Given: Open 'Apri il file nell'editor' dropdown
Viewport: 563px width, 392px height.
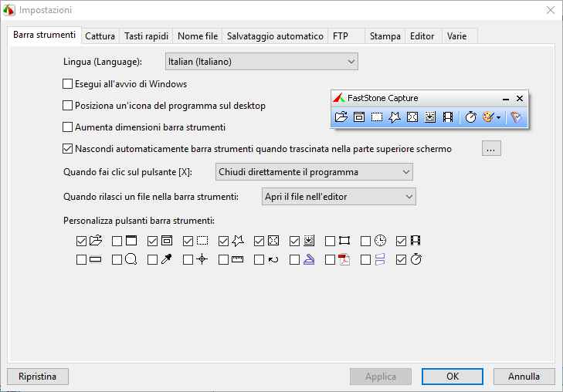Looking at the screenshot, I should click(x=339, y=197).
